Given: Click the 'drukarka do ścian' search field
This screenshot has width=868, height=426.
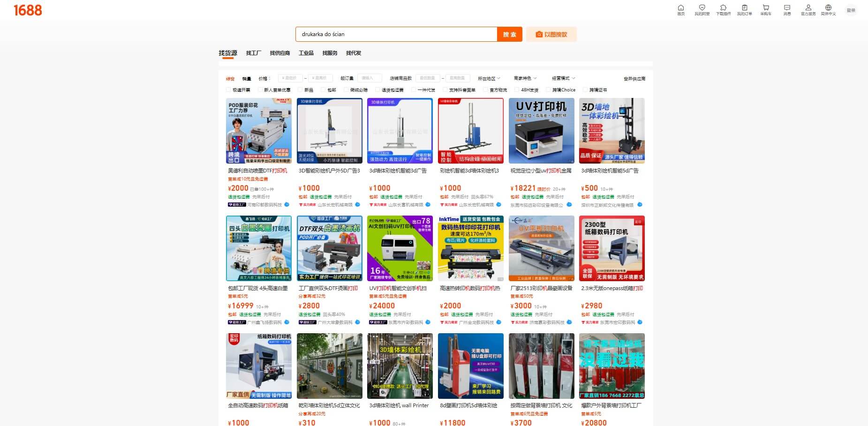Looking at the screenshot, I should click(396, 34).
